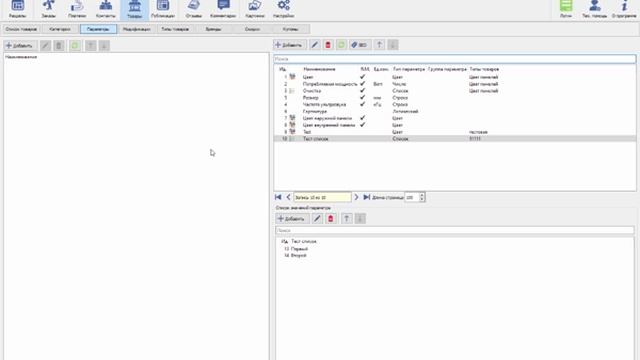Toggle checkmark in Очистка row

tap(362, 91)
